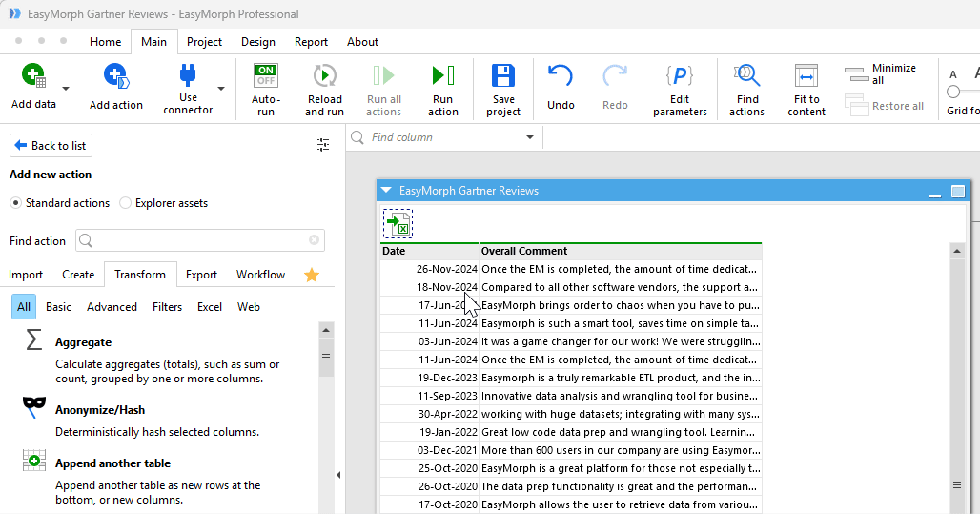Select the Advanced filter

click(x=112, y=307)
